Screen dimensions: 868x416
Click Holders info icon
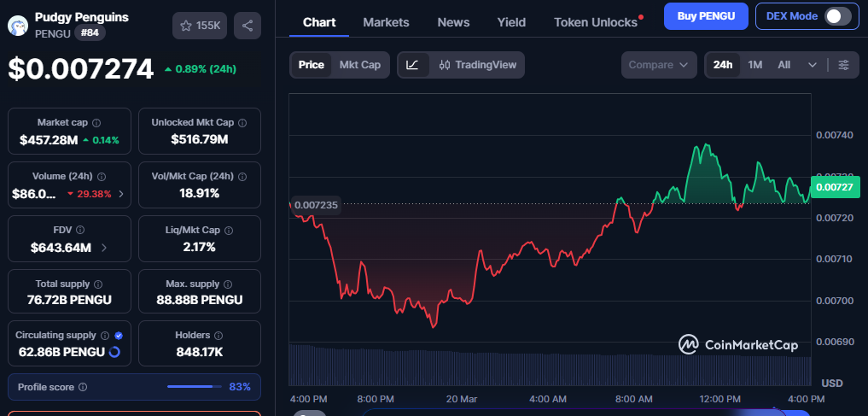(218, 335)
